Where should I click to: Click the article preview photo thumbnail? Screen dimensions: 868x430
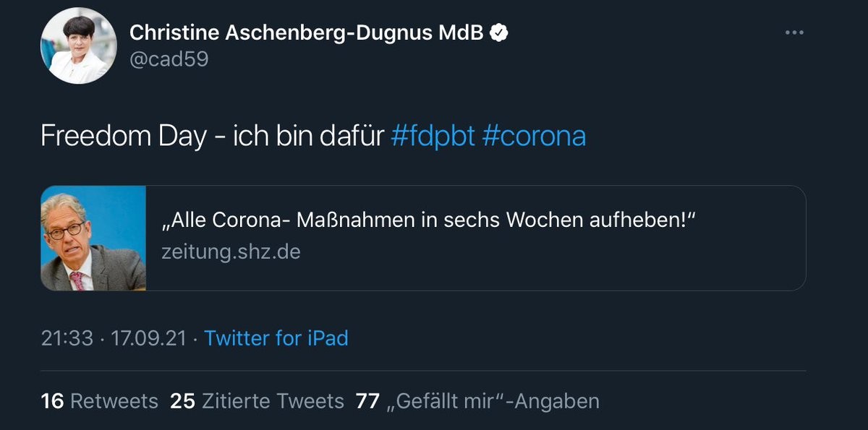coord(93,238)
